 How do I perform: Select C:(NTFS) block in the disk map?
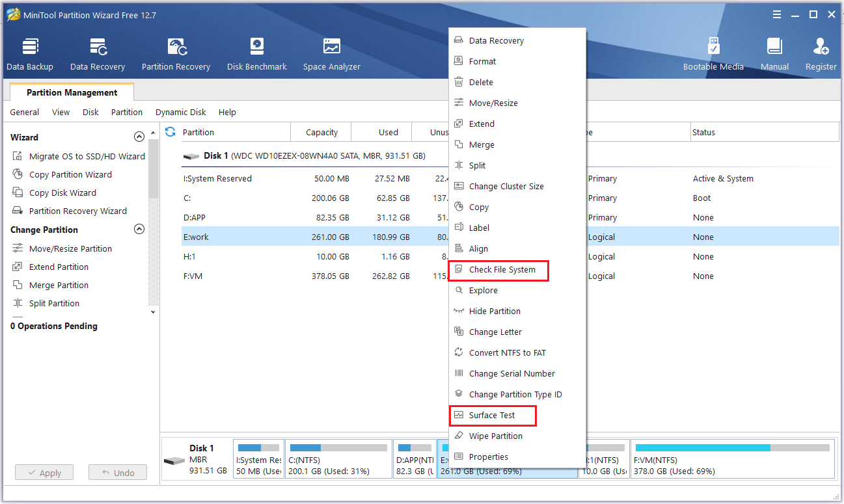click(x=338, y=459)
